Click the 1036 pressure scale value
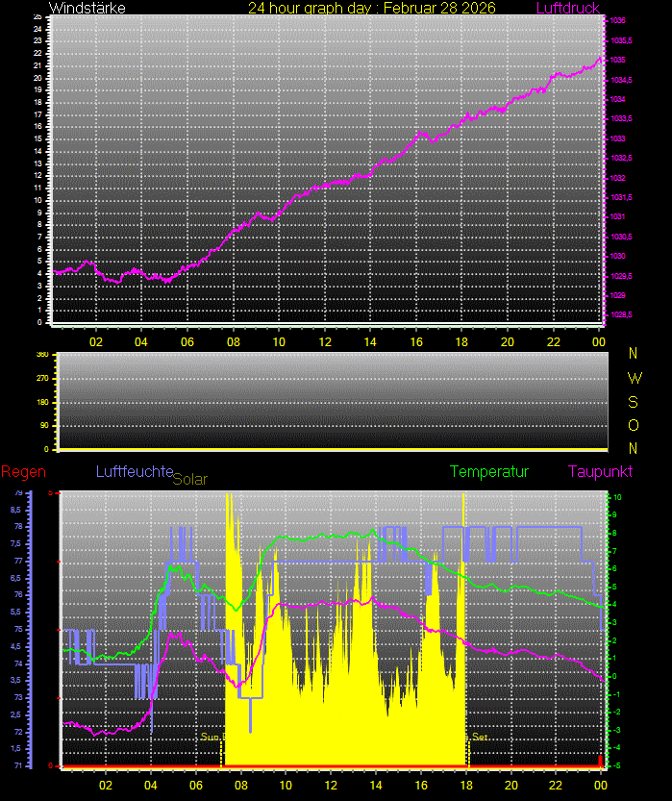 (618, 20)
